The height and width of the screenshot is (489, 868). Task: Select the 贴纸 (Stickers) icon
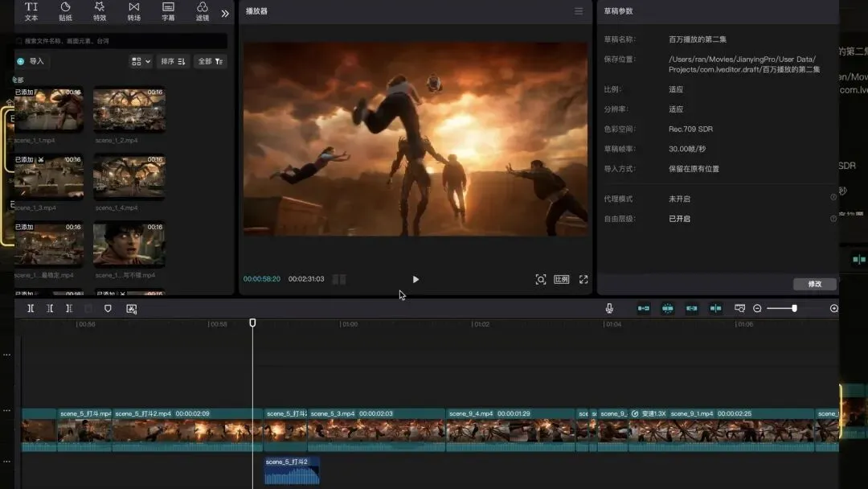click(65, 10)
